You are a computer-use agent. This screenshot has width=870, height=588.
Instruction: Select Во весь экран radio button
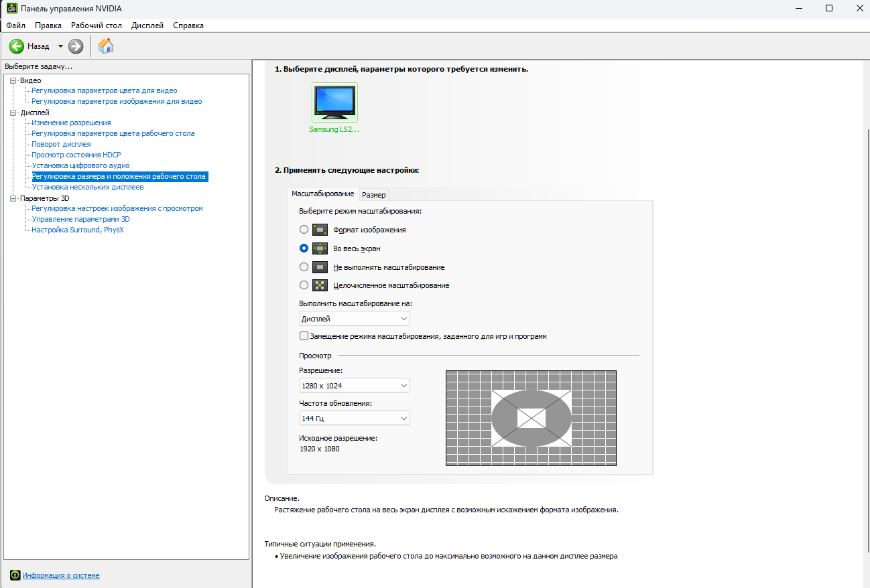(x=304, y=248)
